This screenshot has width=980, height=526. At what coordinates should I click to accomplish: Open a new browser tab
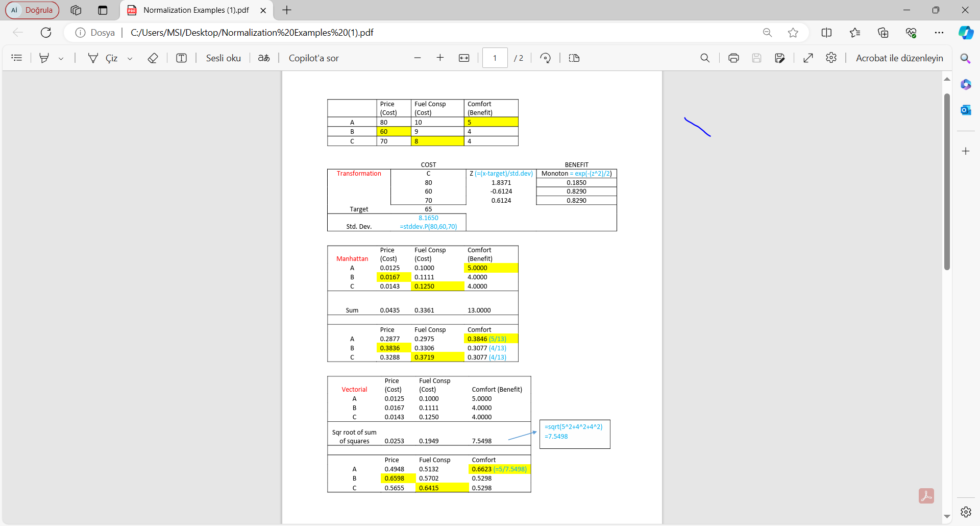point(287,10)
